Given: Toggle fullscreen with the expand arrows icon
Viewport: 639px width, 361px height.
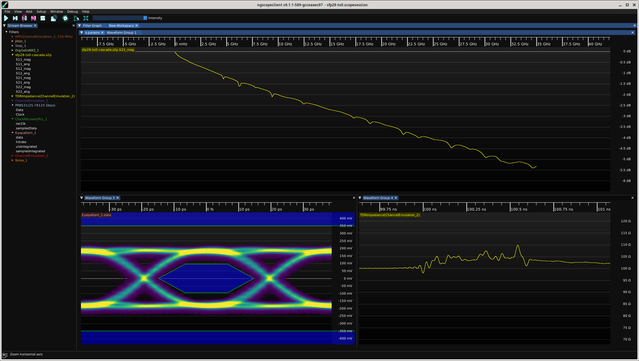Looking at the screenshot, I should pos(86,18).
